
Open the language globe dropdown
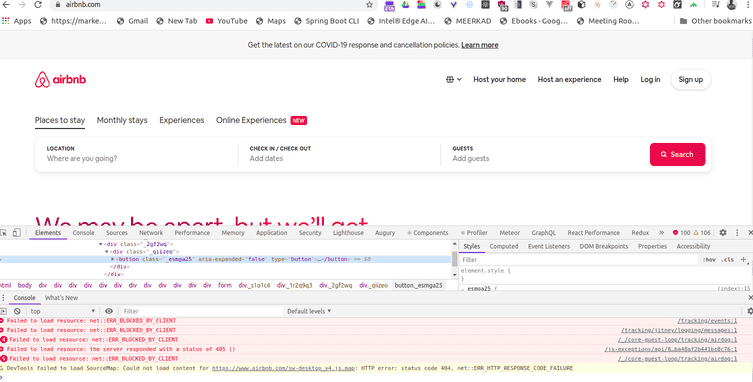pyautogui.click(x=454, y=80)
